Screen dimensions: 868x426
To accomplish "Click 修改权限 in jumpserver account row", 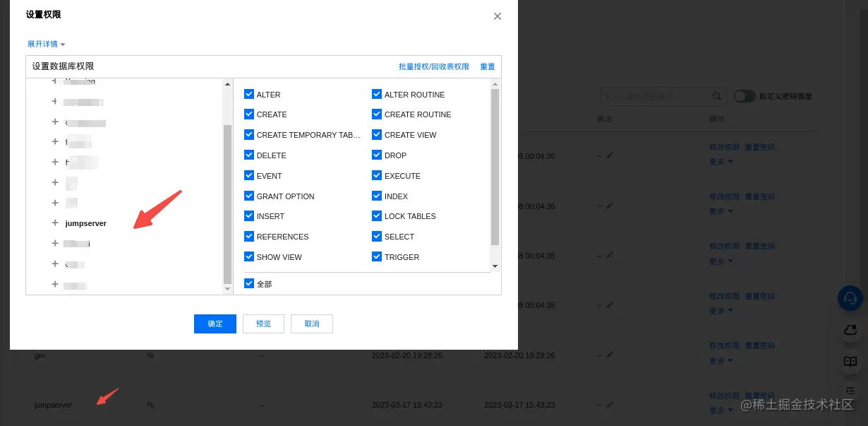I will [x=725, y=396].
